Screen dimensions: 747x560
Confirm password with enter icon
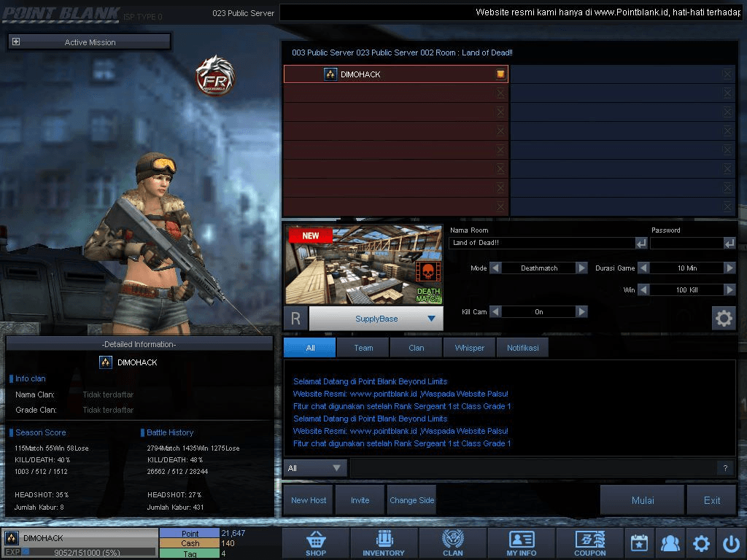pyautogui.click(x=729, y=244)
